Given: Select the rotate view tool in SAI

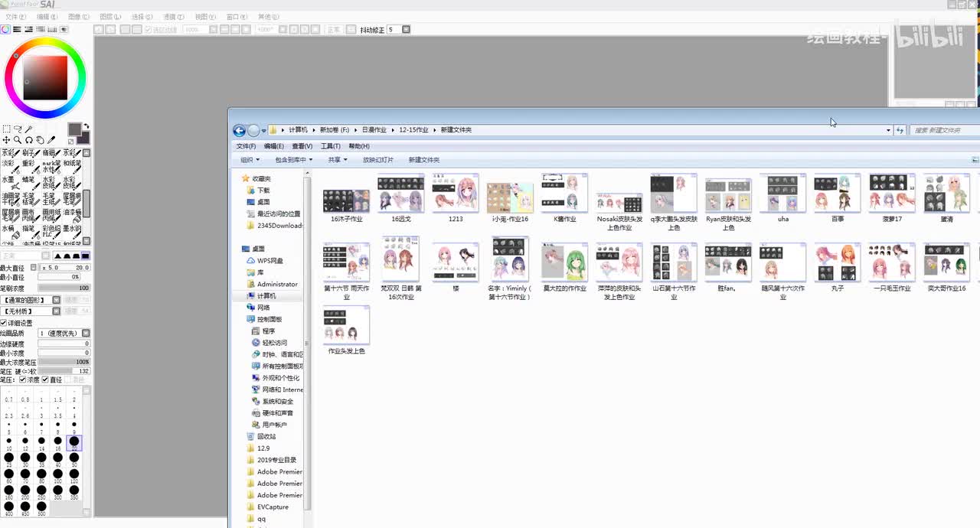Looking at the screenshot, I should (28, 140).
